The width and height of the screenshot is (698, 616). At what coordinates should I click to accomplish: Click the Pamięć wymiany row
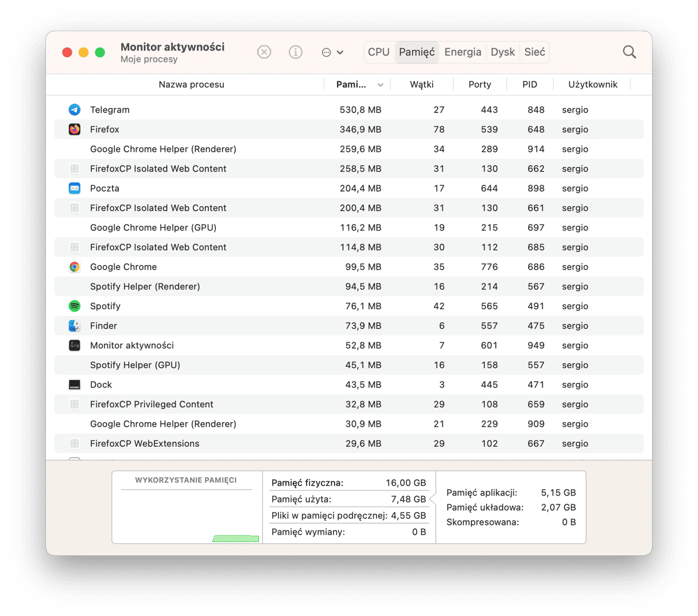[349, 532]
